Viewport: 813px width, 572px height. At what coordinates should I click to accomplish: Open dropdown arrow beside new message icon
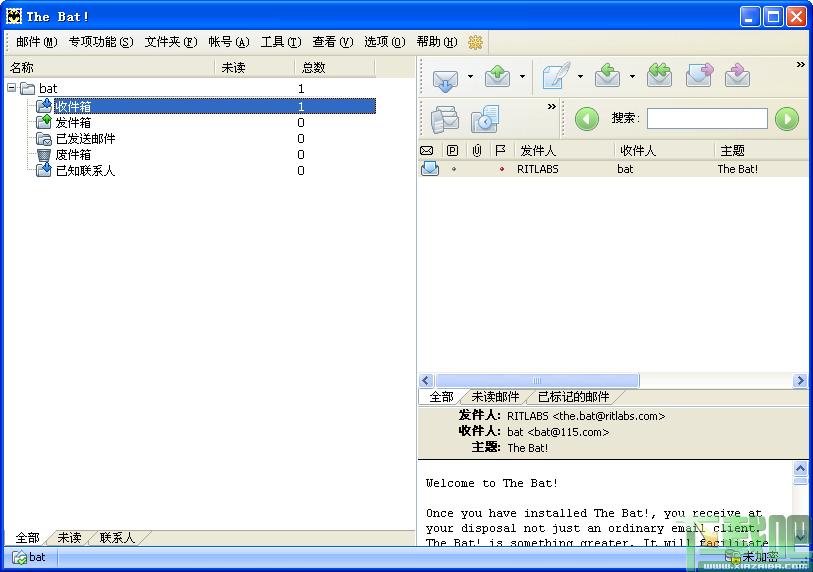tap(580, 77)
